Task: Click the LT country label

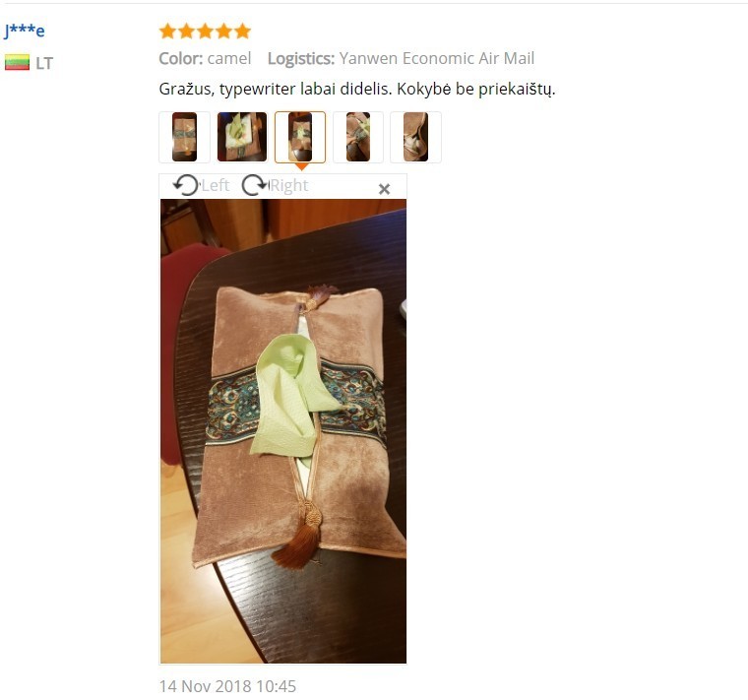Action: pos(44,63)
